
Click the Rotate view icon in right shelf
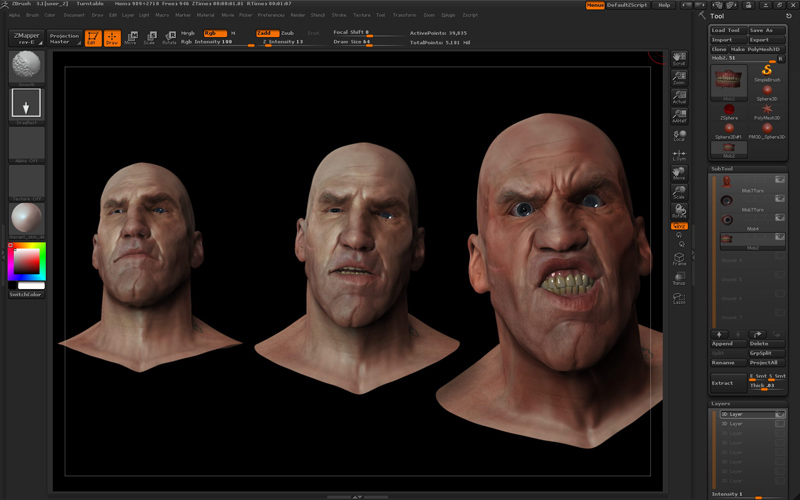coord(679,211)
